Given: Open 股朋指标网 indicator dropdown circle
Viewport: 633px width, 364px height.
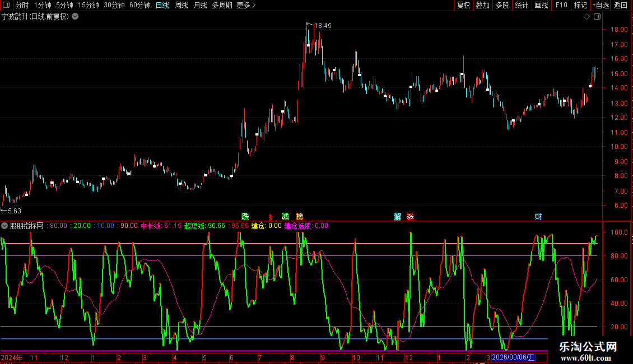Looking at the screenshot, I should click(x=4, y=226).
